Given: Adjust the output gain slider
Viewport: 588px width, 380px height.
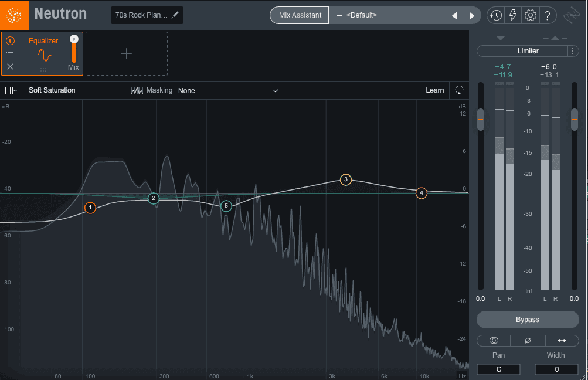Looking at the screenshot, I should [574, 120].
